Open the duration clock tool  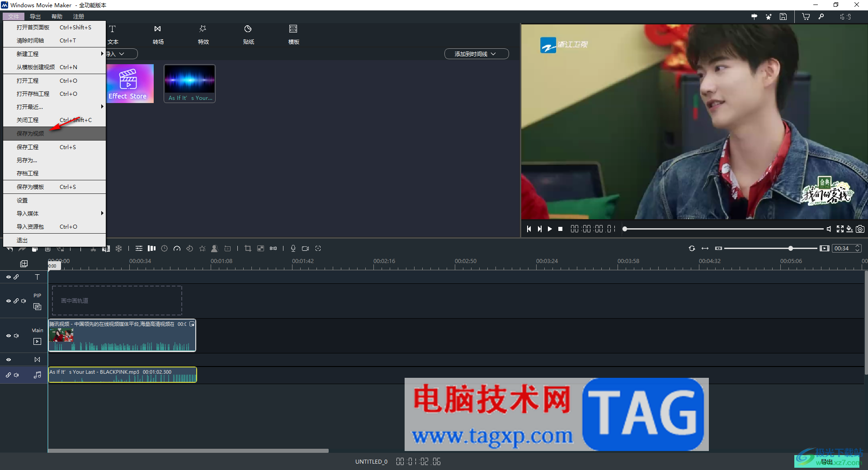tap(164, 249)
